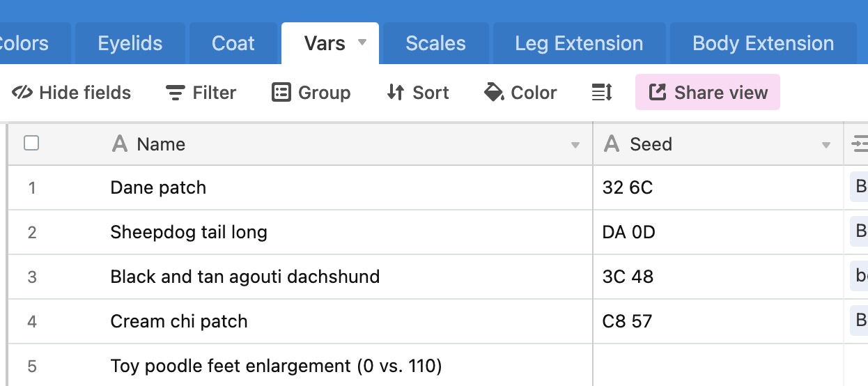This screenshot has width=868, height=386.
Task: Click the Filter lines icon
Action: [175, 93]
